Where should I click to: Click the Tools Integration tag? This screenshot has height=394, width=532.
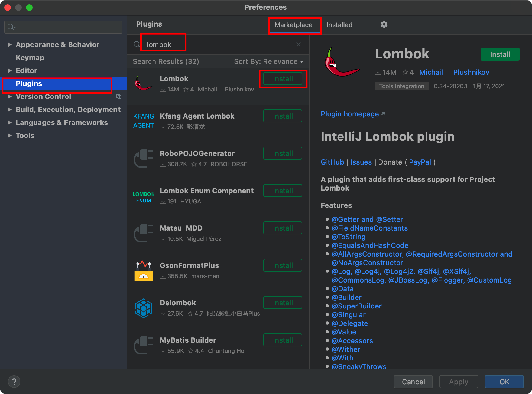click(401, 86)
